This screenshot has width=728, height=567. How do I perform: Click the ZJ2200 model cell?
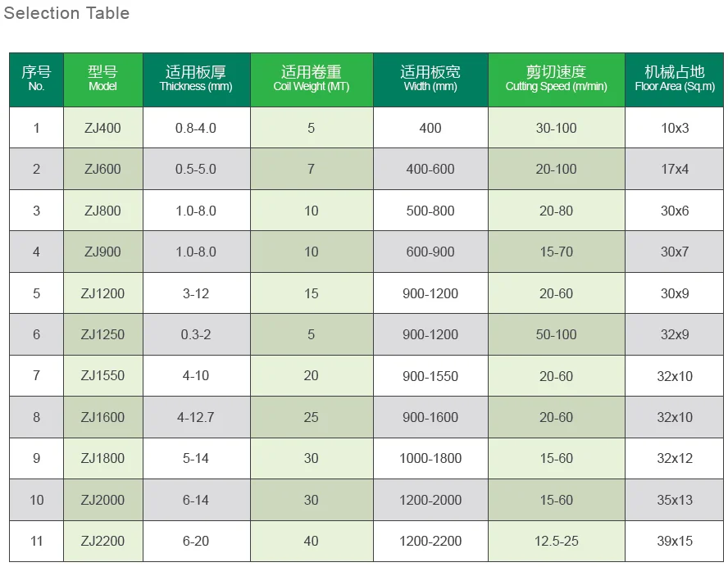tap(102, 541)
